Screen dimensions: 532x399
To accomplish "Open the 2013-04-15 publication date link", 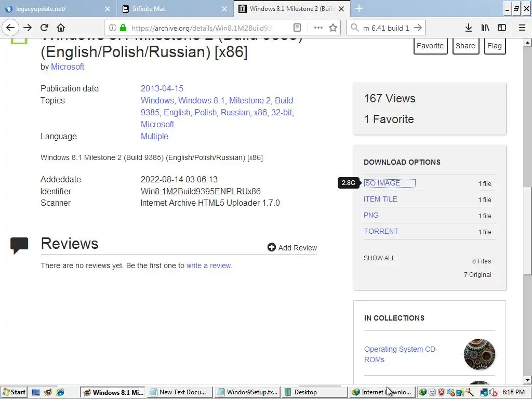I will click(162, 88).
